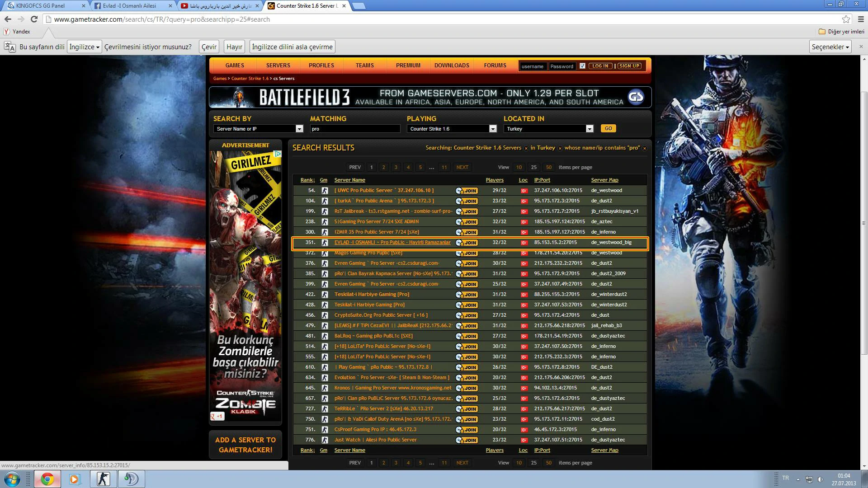Open the SERVERS menu item
The height and width of the screenshot is (488, 868).
click(x=278, y=66)
